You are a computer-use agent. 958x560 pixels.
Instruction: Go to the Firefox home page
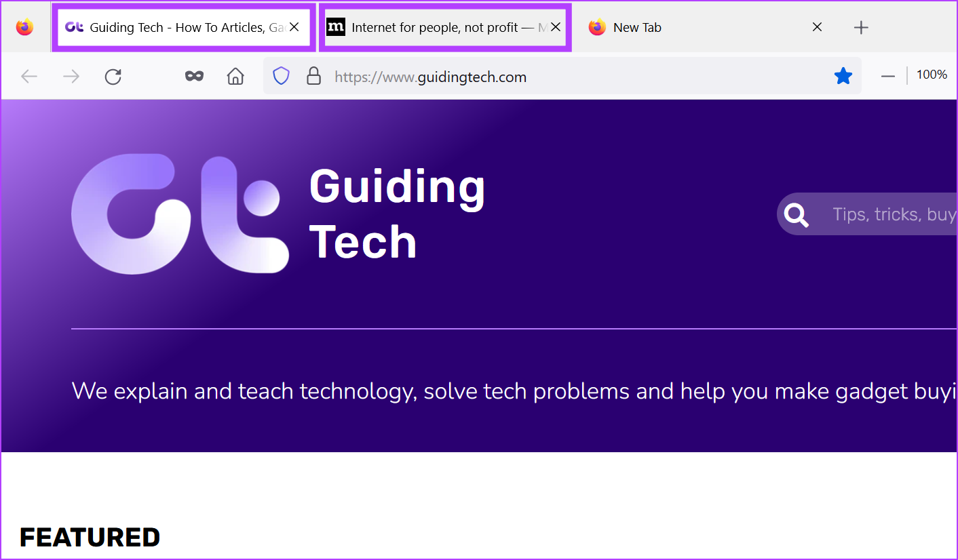(x=235, y=77)
